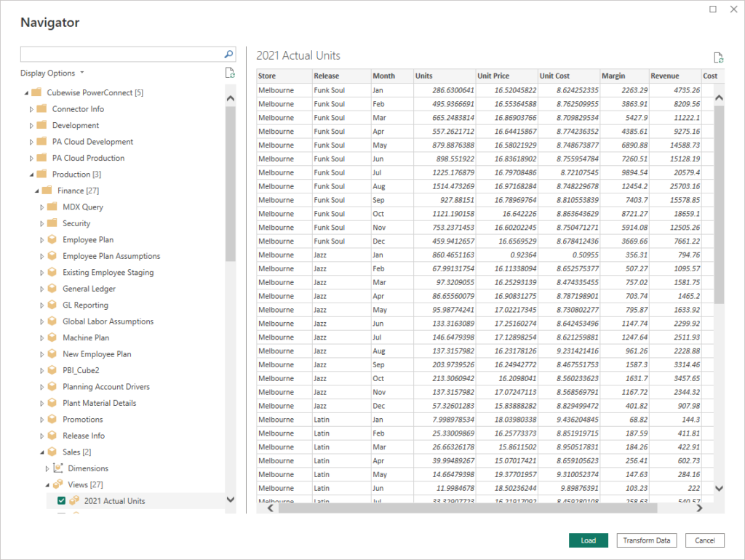
Task: Click the Cancel button
Action: coord(704,540)
